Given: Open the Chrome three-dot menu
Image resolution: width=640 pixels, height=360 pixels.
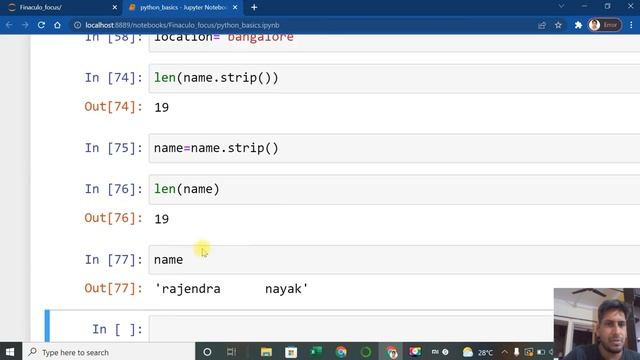Looking at the screenshot, I should click(631, 25).
